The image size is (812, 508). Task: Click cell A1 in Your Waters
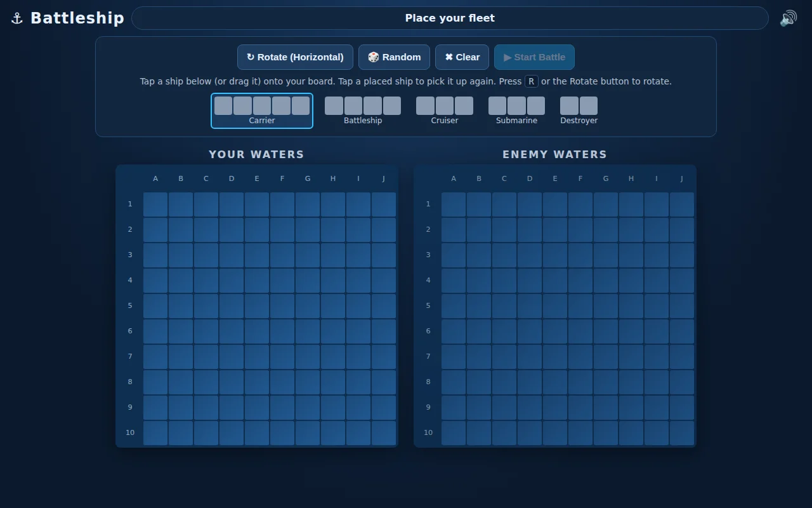pos(155,204)
